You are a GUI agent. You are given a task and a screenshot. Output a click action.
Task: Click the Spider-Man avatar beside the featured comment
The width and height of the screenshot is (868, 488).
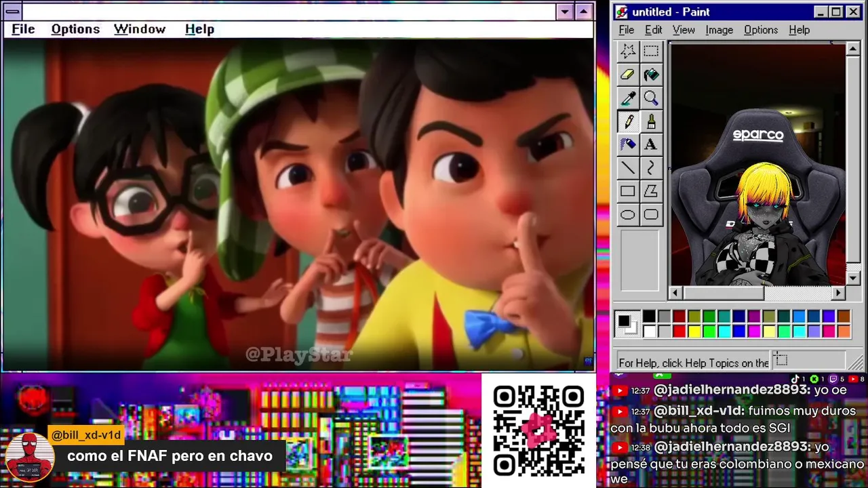click(x=30, y=457)
